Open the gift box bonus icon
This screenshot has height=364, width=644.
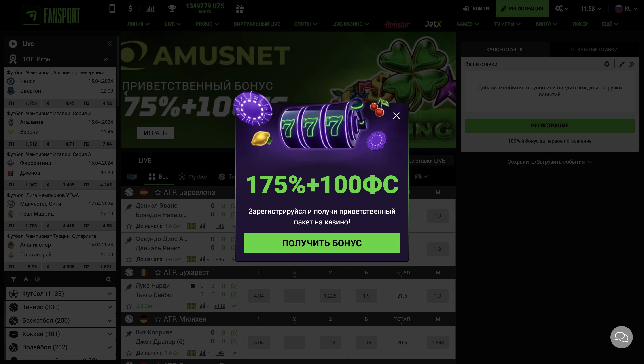[x=239, y=8]
